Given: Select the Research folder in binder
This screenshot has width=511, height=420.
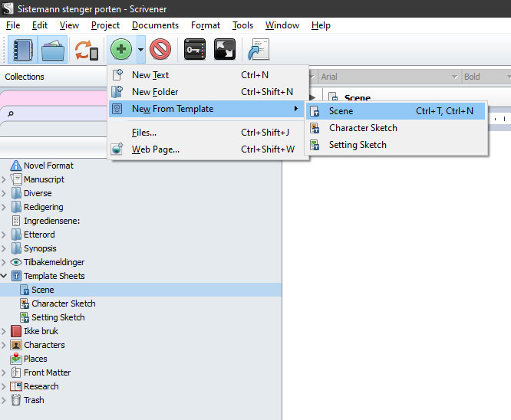Looking at the screenshot, I should click(x=41, y=386).
